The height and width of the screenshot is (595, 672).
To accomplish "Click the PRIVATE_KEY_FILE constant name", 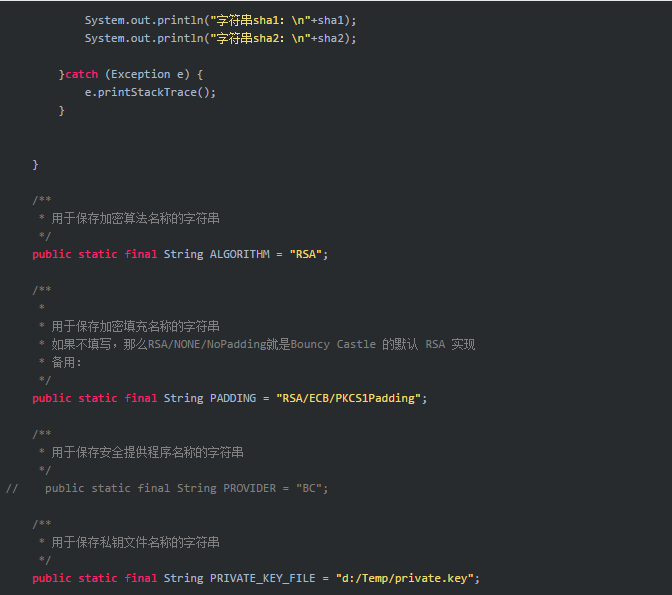I will [263, 579].
